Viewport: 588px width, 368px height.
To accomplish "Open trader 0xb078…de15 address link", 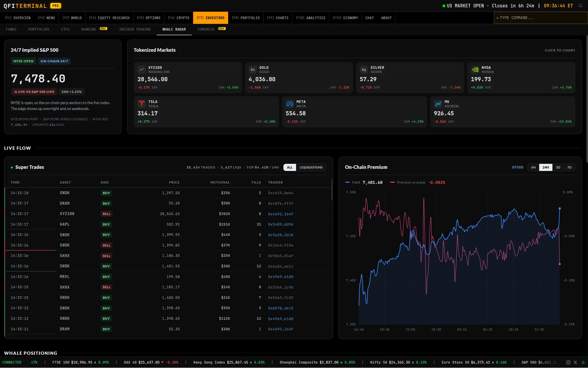I will tap(280, 308).
